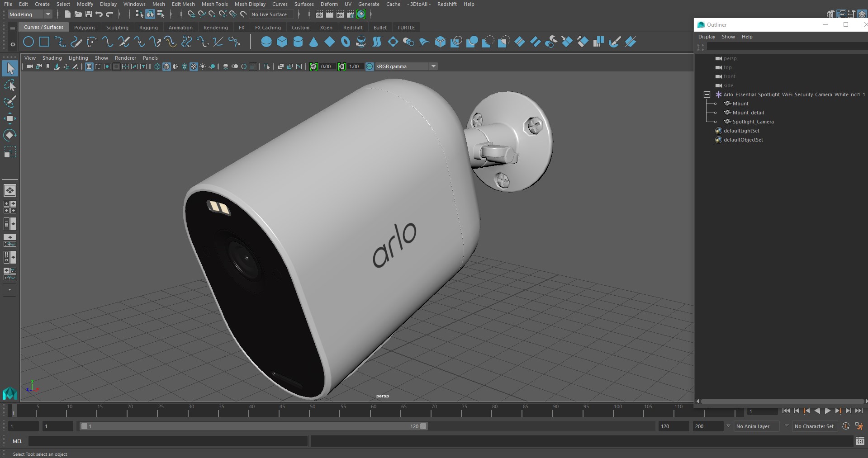The width and height of the screenshot is (868, 458).
Task: Select the NURBS Circle shelf tool
Action: pos(28,42)
